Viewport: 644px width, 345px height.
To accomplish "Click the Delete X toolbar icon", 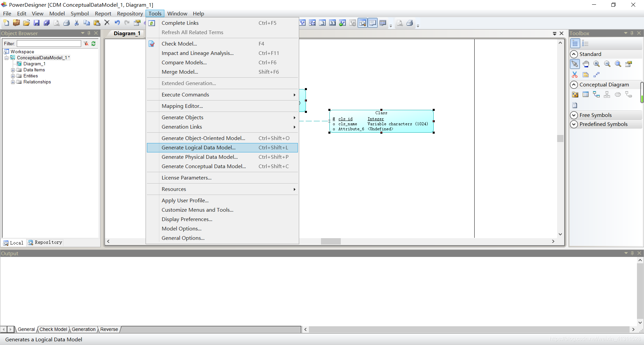I will point(107,23).
